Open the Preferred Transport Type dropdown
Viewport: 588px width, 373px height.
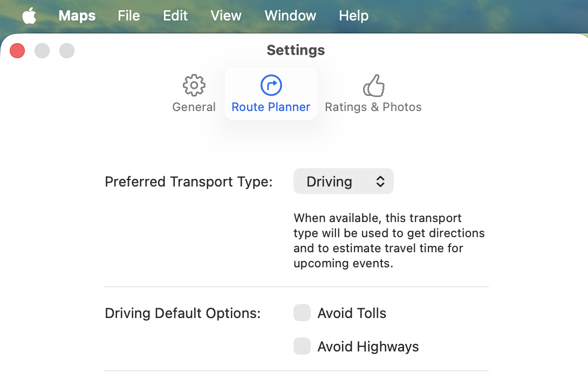343,182
